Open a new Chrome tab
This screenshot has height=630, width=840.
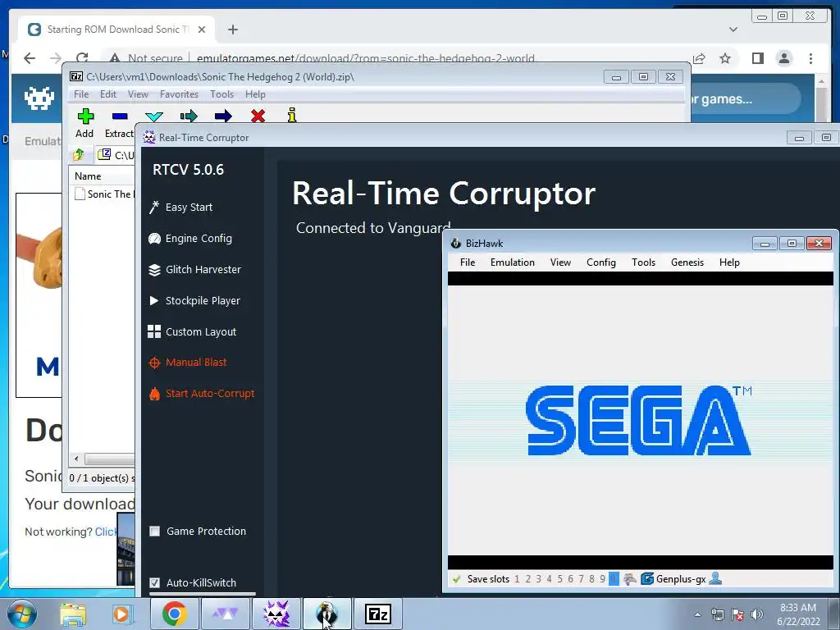coord(232,30)
